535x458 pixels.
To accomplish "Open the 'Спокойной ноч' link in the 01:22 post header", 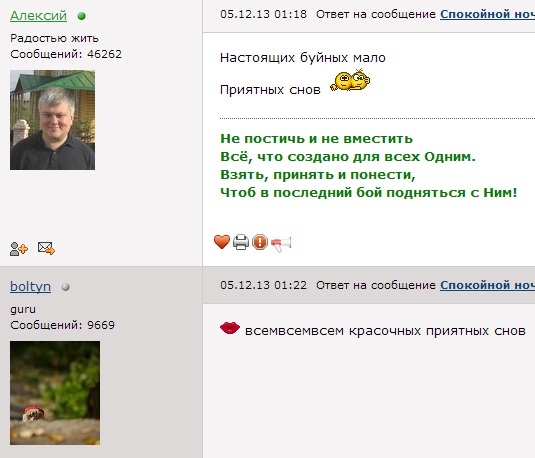I will [487, 285].
